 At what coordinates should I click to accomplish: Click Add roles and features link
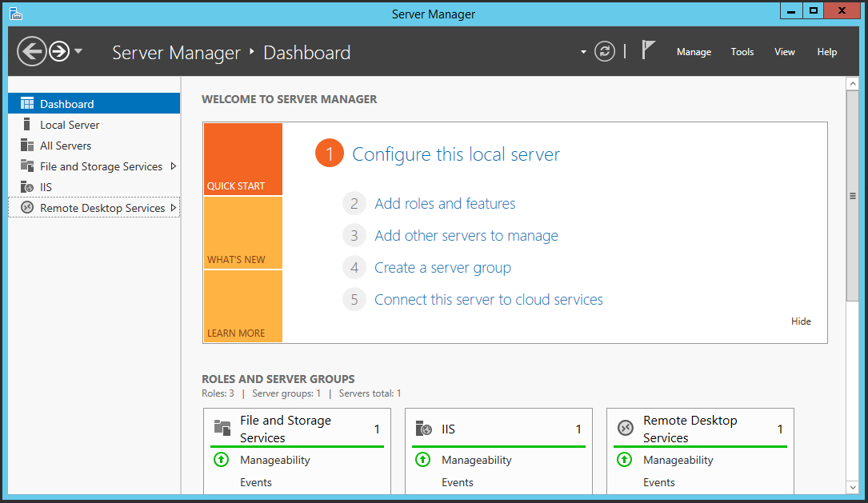pyautogui.click(x=445, y=204)
